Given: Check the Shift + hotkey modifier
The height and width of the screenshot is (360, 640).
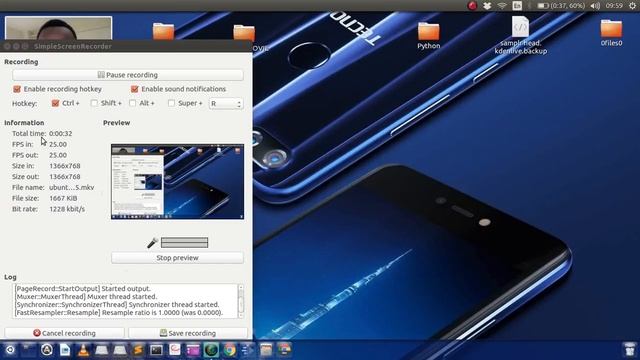Looking at the screenshot, I should [94, 103].
